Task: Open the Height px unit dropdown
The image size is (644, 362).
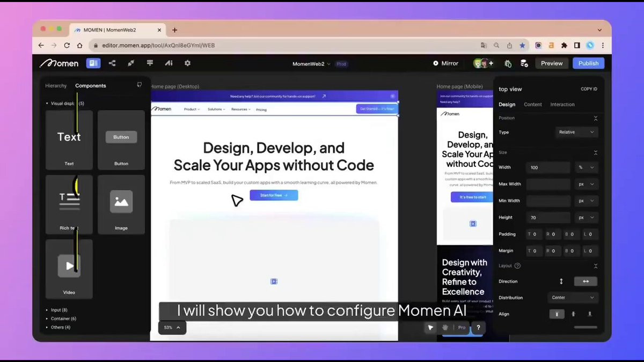Action: tap(586, 217)
